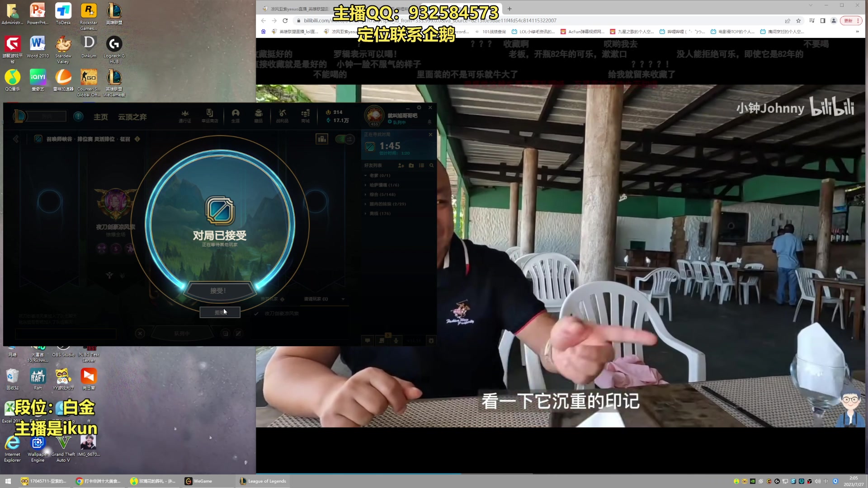Open the Word 2010 desktop shortcut
Screen dimensions: 868x488
38,47
